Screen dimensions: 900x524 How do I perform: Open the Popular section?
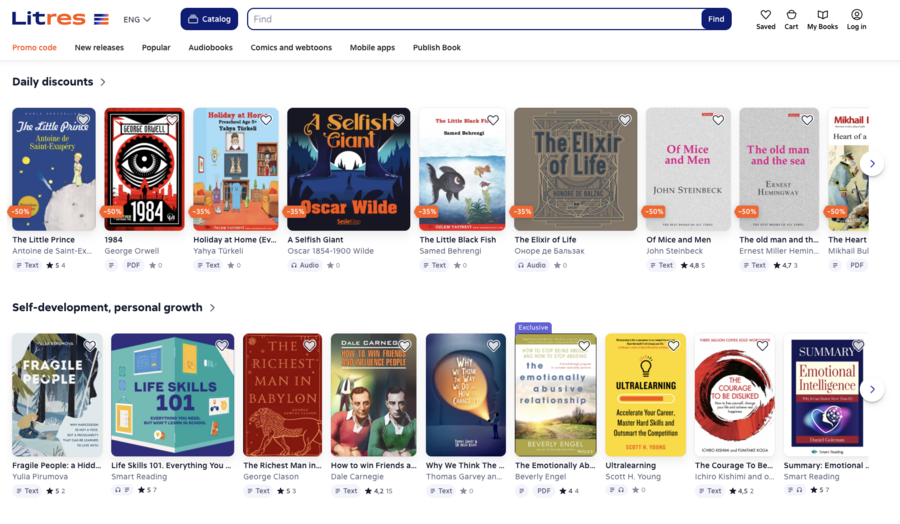point(156,48)
